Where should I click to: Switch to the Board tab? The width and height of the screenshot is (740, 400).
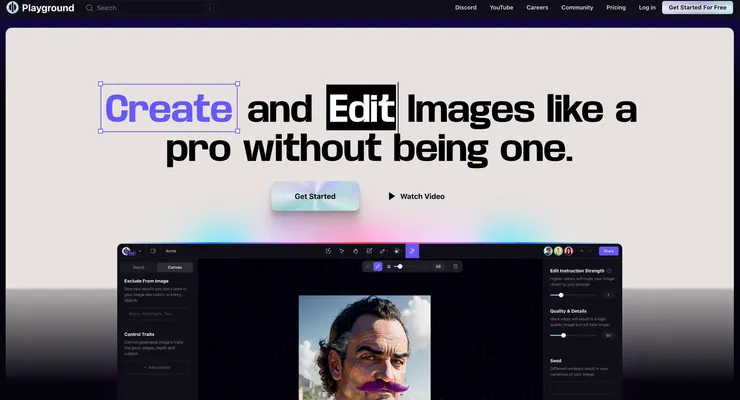coord(138,267)
